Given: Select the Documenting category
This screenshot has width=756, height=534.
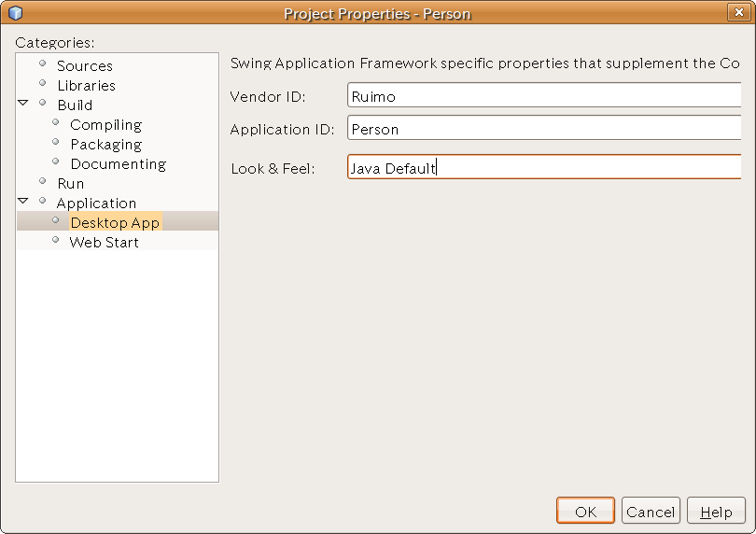Looking at the screenshot, I should (118, 164).
